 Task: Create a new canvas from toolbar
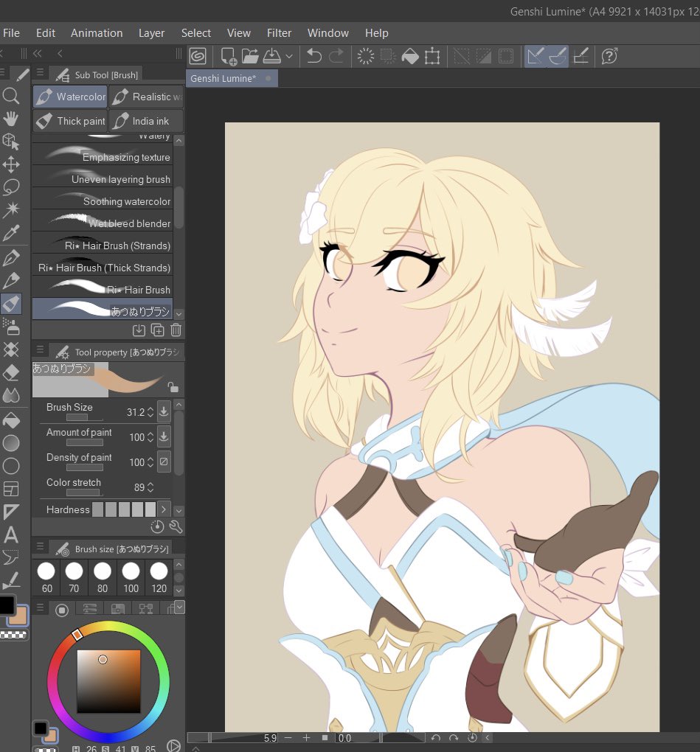228,56
